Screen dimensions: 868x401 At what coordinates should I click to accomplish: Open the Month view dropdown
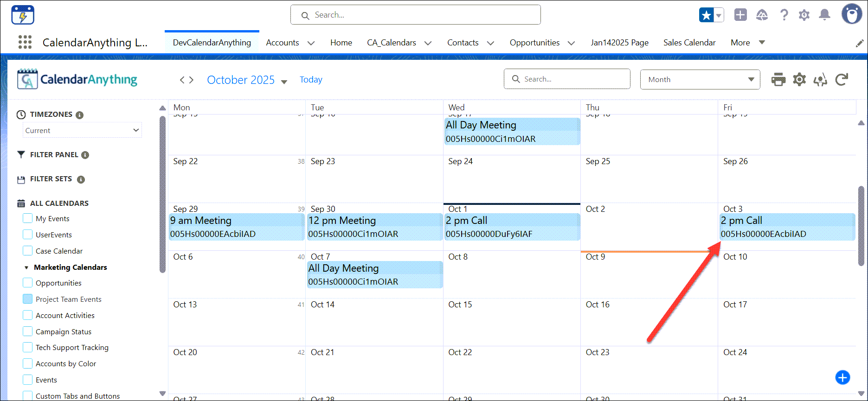coord(700,80)
